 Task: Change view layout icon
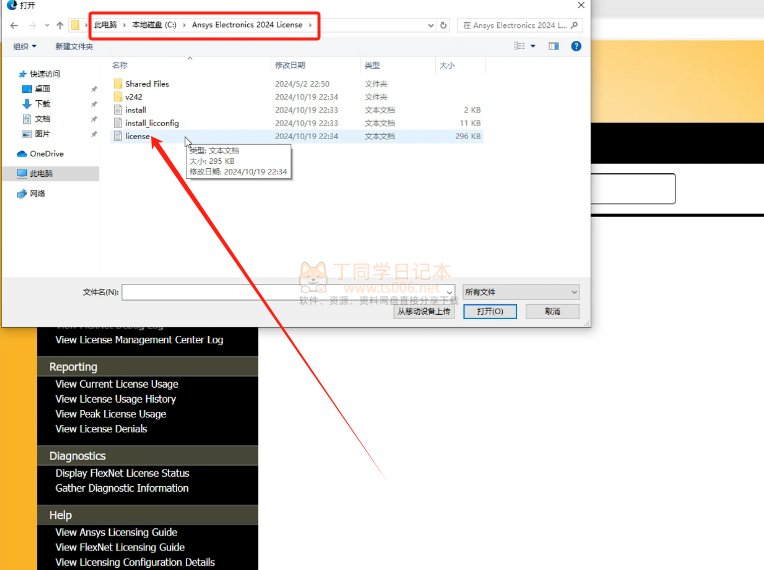(x=519, y=46)
